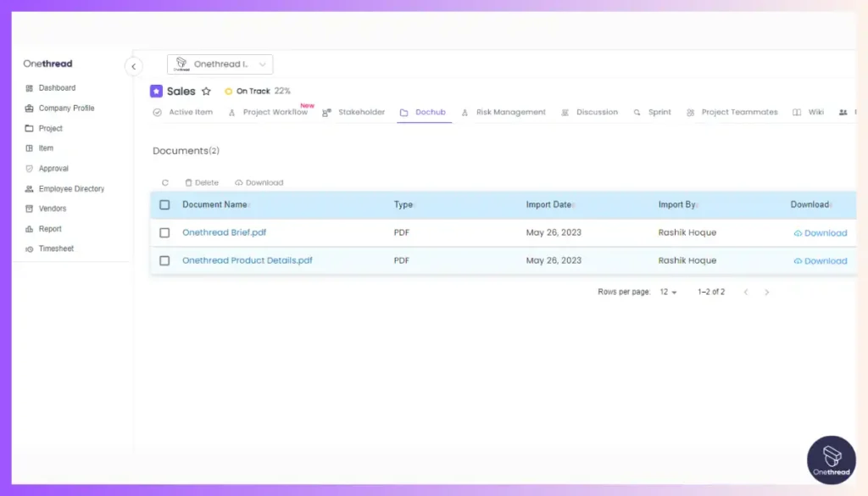Click the 22% progress value
Viewport: 868px width, 496px height.
pos(282,92)
